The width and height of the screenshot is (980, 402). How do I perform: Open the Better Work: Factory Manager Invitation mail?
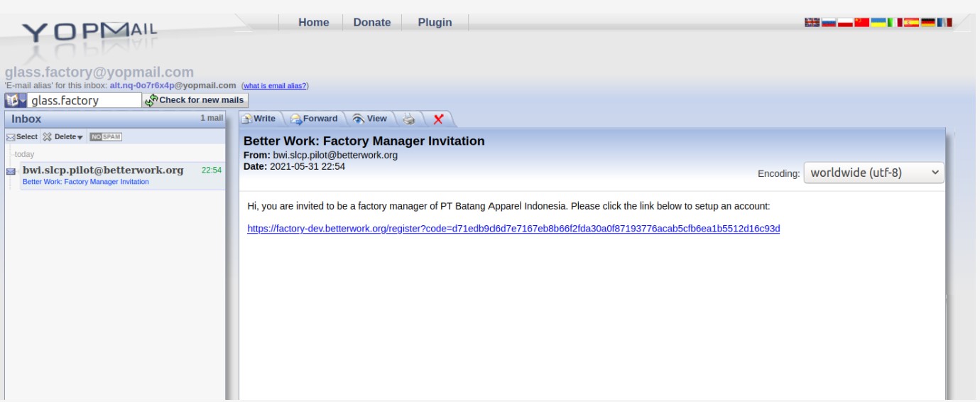click(86, 182)
